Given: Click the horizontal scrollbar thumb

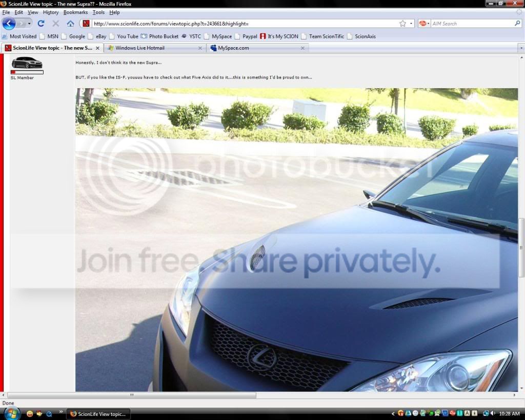Looking at the screenshot, I should [x=132, y=395].
